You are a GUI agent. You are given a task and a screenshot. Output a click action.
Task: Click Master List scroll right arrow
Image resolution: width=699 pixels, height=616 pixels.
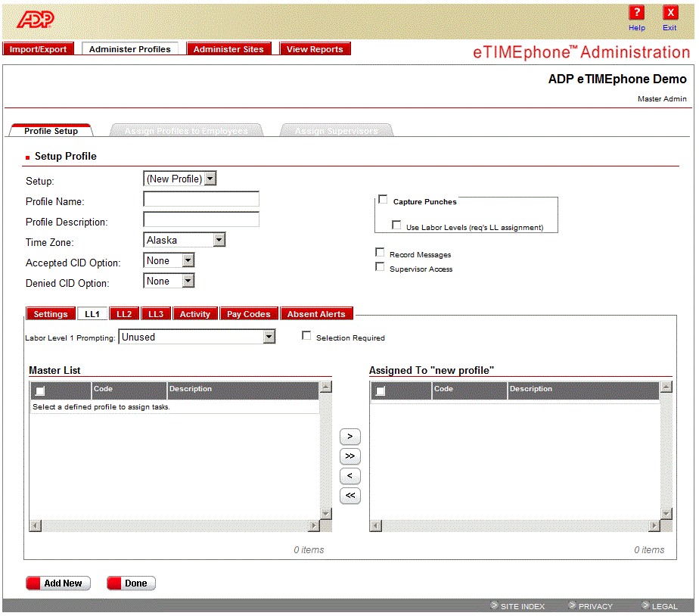[314, 526]
